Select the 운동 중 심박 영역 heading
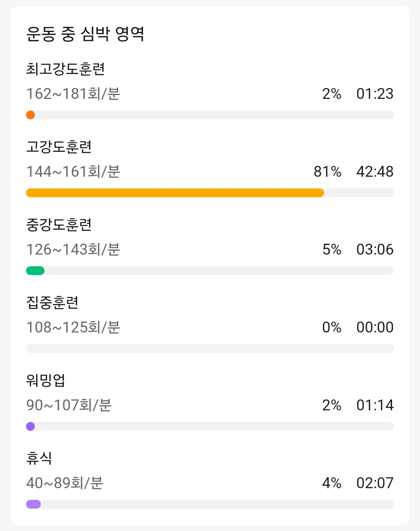Viewport: 420px width, 531px height. [85, 34]
